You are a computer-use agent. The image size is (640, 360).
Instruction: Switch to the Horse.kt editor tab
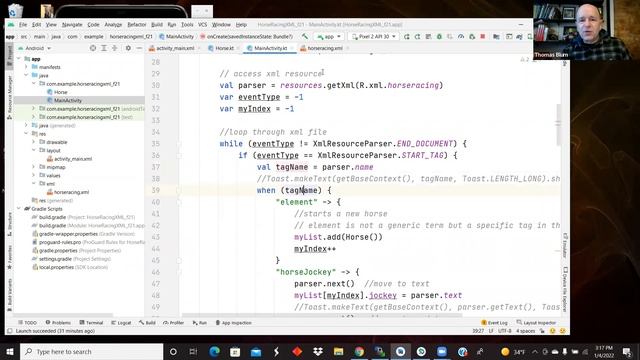click(224, 48)
